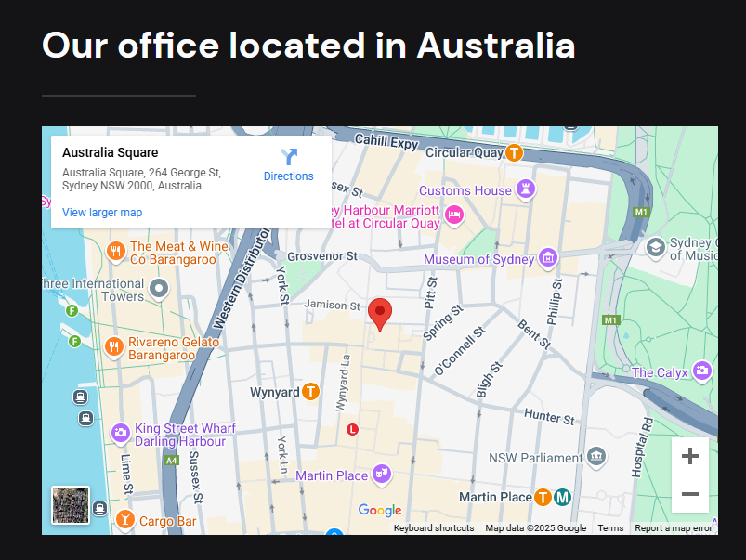Viewport: 746px width, 560px height.
Task: Open the map Terms link
Action: tap(610, 528)
